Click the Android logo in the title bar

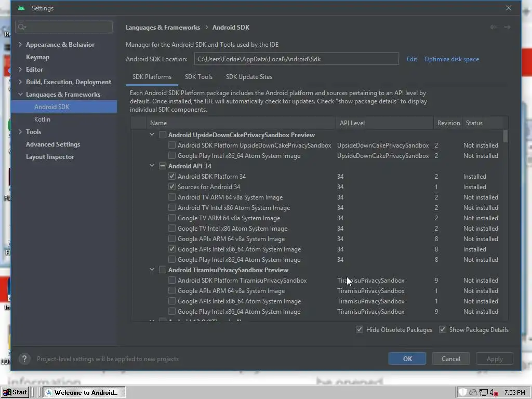(21, 8)
